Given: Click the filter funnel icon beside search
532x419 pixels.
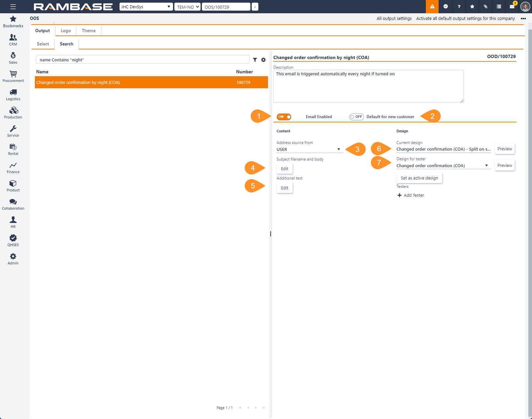Looking at the screenshot, I should [255, 60].
